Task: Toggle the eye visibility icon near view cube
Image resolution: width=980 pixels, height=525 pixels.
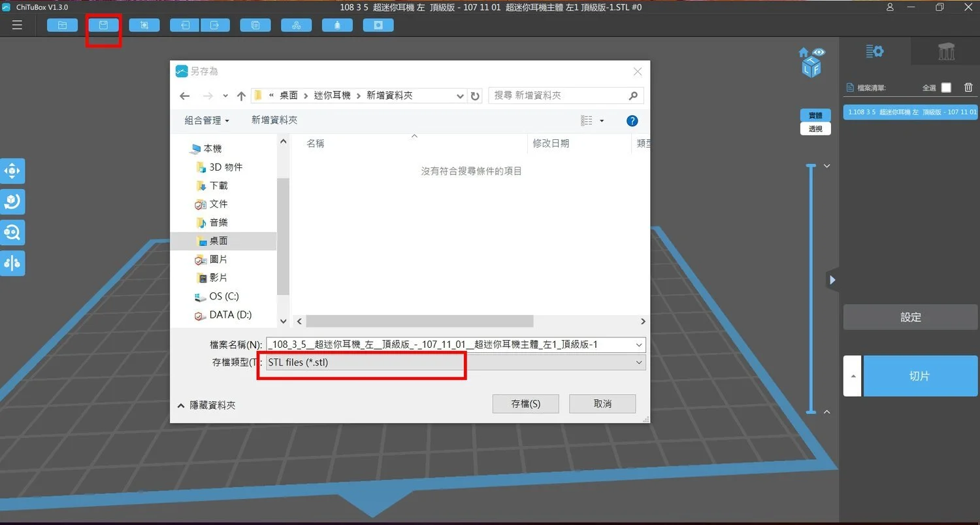Action: tap(819, 52)
